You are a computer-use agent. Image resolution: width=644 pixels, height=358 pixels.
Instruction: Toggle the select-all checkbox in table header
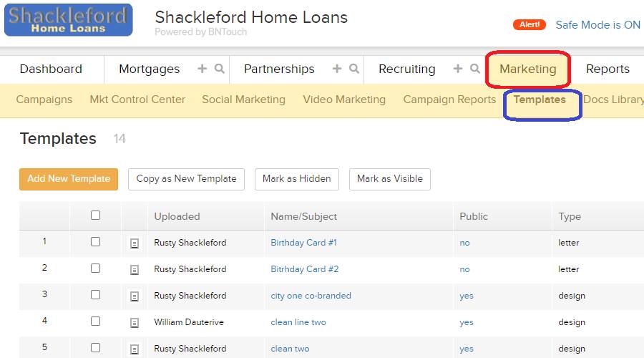95,216
